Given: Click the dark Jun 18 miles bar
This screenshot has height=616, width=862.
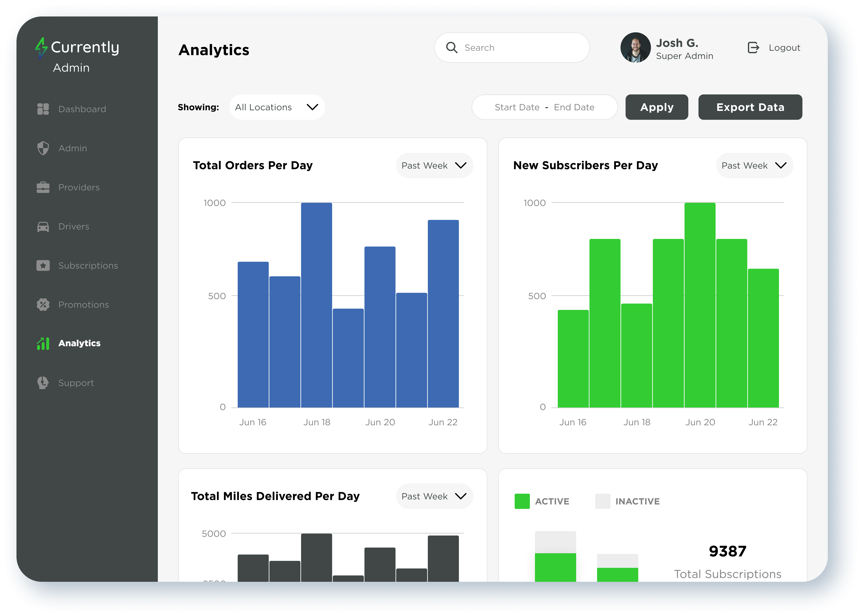Looking at the screenshot, I should pyautogui.click(x=316, y=557).
